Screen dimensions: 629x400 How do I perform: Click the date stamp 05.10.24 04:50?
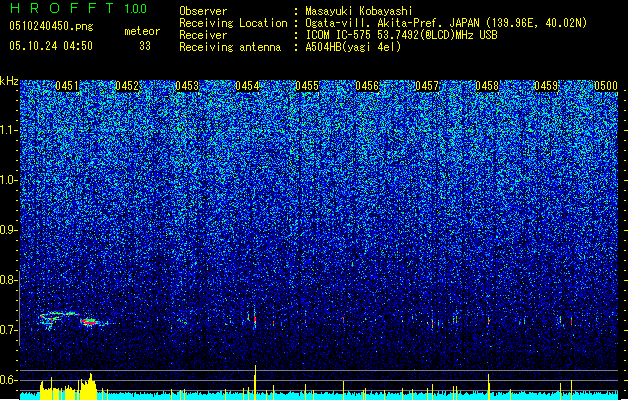point(51,46)
